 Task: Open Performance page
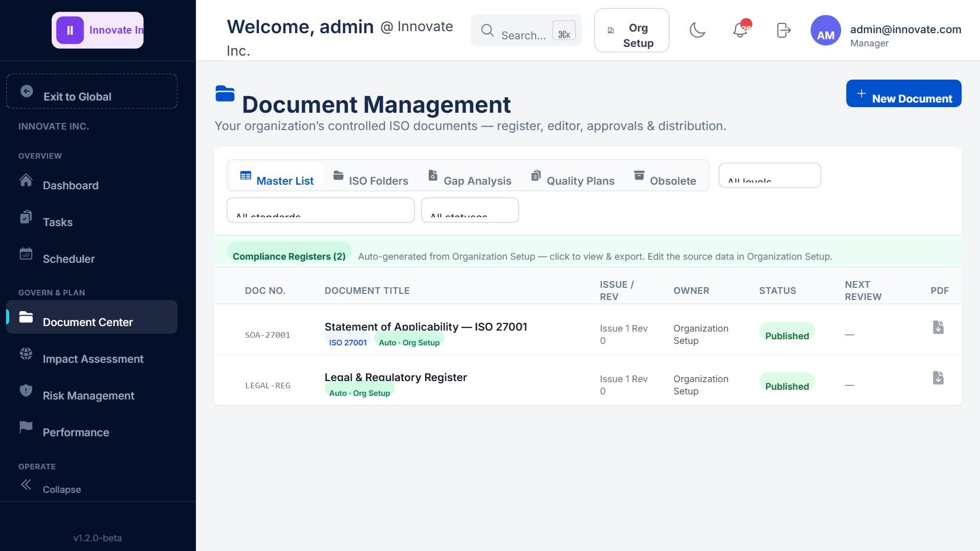point(92,428)
